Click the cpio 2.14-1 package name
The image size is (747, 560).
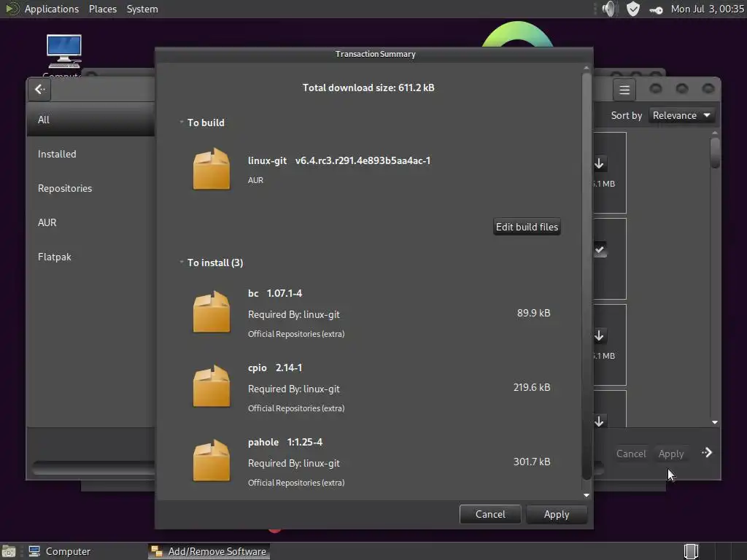(275, 367)
